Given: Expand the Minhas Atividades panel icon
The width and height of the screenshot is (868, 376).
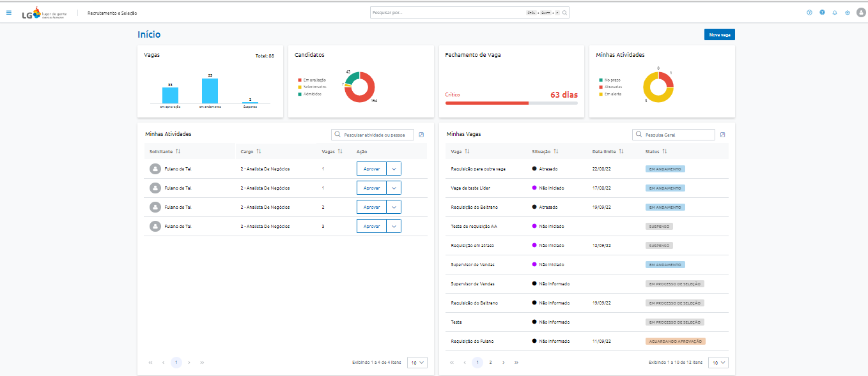Looking at the screenshot, I should [x=421, y=135].
